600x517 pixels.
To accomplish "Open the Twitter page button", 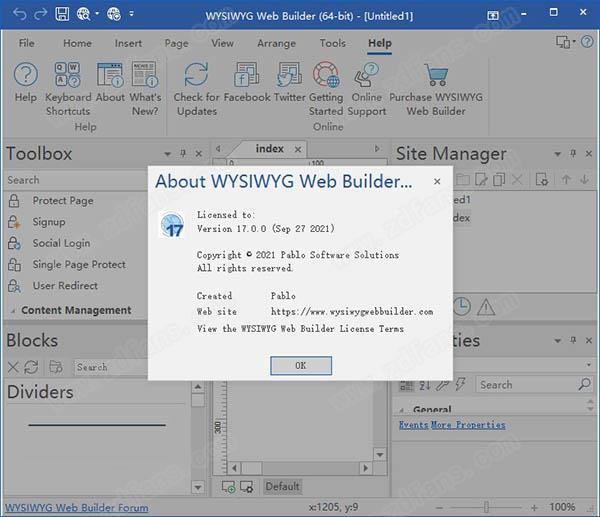I will 290,82.
